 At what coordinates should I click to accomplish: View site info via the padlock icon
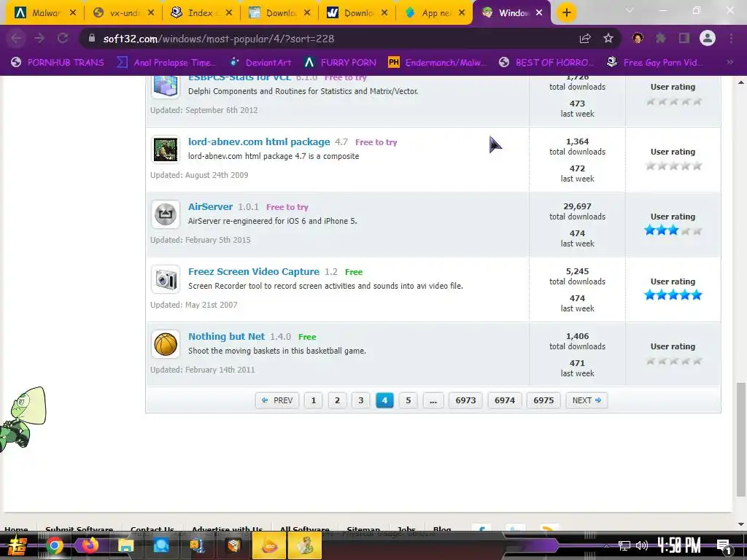[x=92, y=38]
